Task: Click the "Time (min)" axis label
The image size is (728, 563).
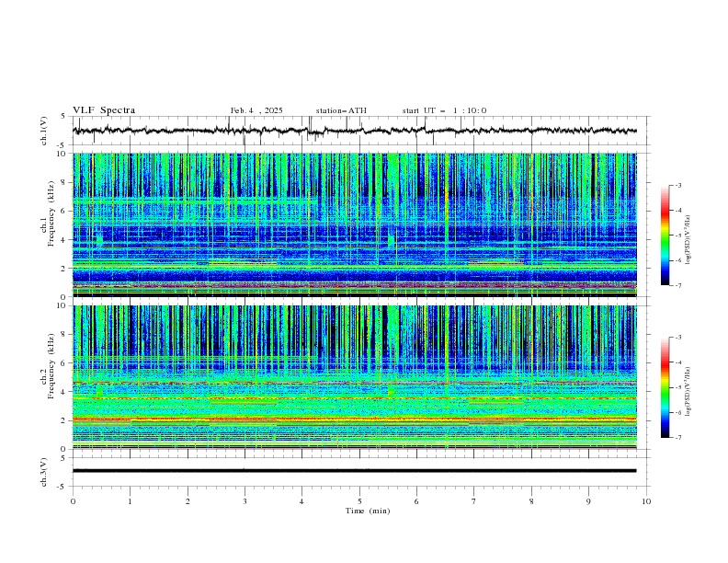Action: click(368, 511)
